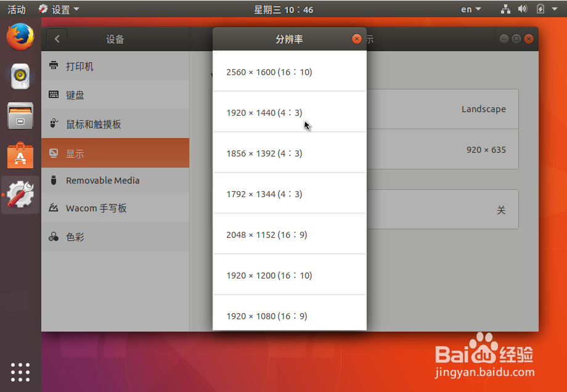567x392 pixels.
Task: Open the network indicator menu
Action: tap(505, 9)
